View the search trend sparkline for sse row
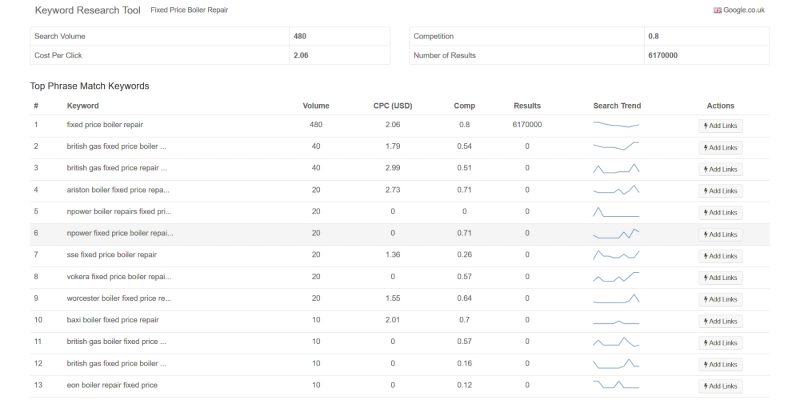 616,255
